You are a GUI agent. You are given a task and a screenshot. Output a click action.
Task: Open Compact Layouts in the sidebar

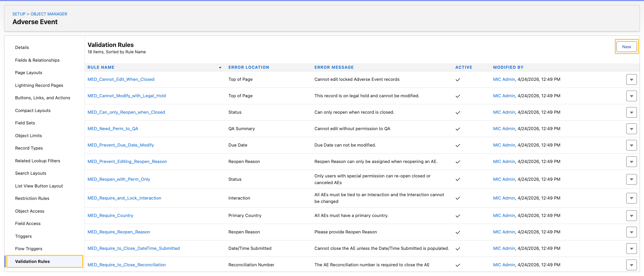click(33, 111)
